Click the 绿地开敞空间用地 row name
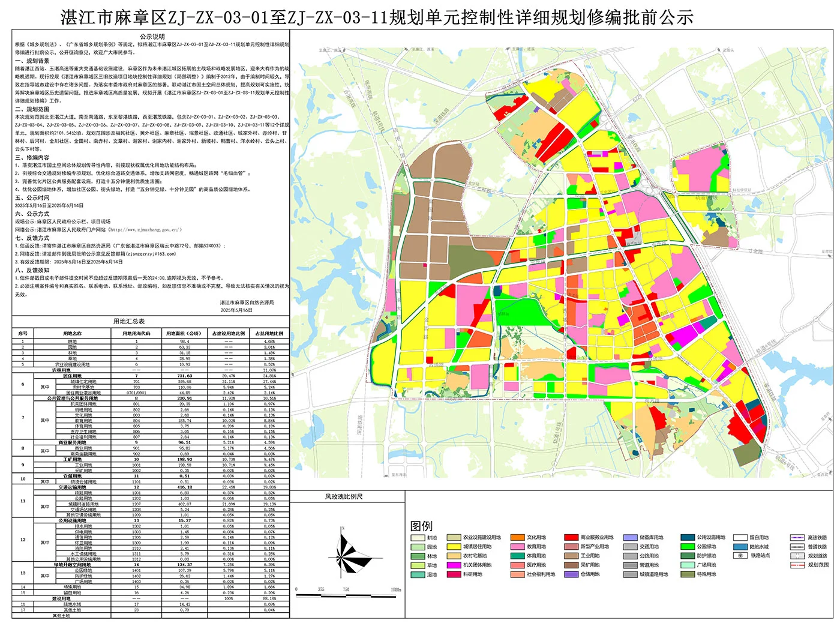 [x=73, y=564]
